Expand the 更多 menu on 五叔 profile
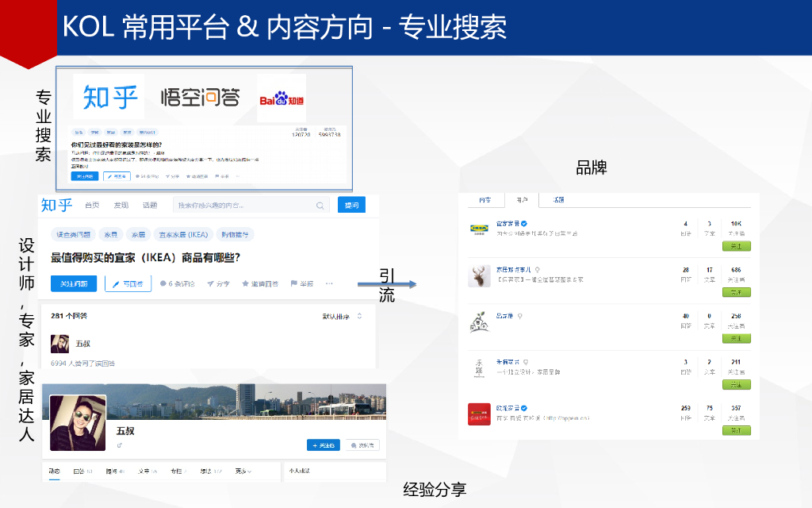 point(243,471)
